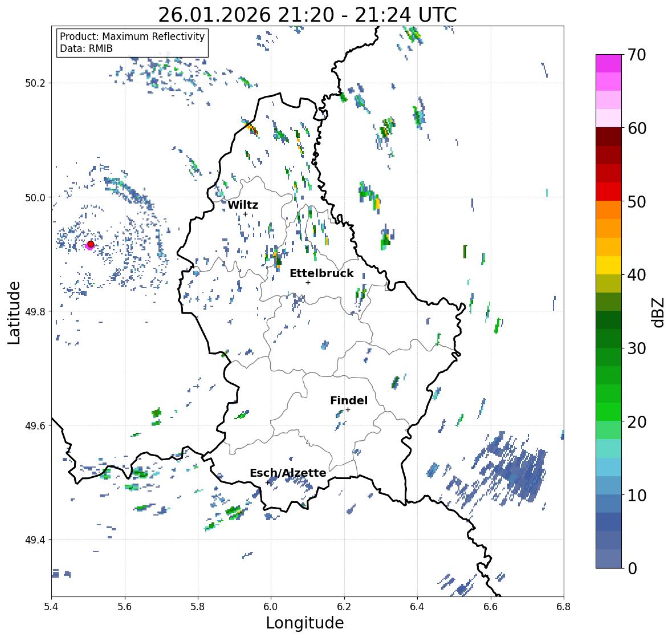Image resolution: width=672 pixels, height=637 pixels.
Task: Click the Longitude axis label
Action: 305,623
